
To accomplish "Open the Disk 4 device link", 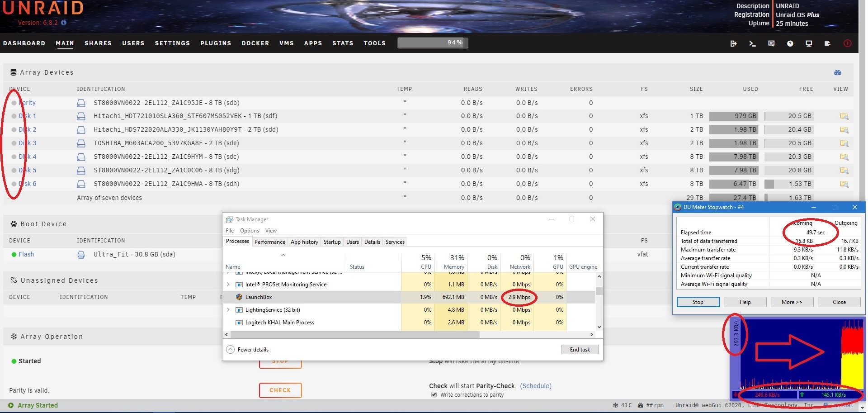I will coord(28,157).
